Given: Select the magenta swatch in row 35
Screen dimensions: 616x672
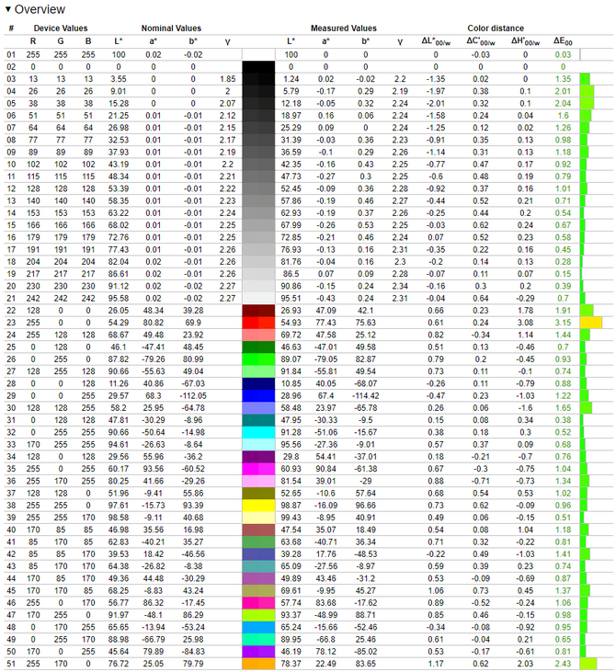Looking at the screenshot, I should [x=258, y=469].
